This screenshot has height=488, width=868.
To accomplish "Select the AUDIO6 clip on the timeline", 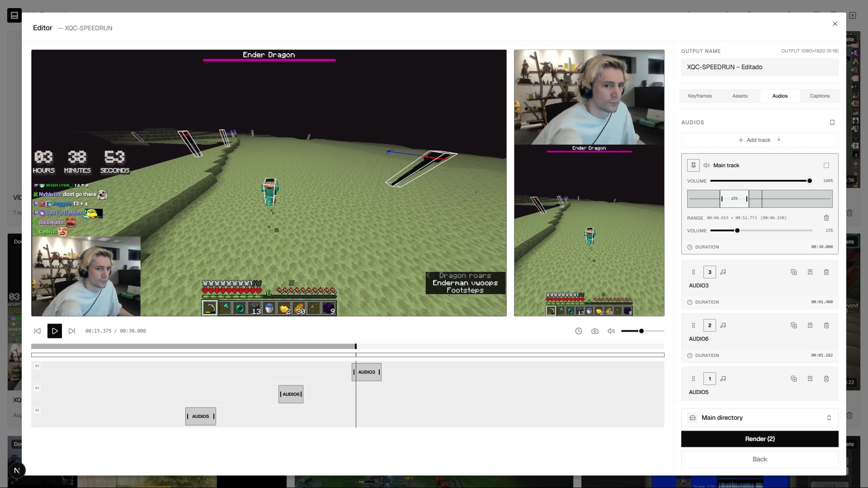I will pos(291,394).
